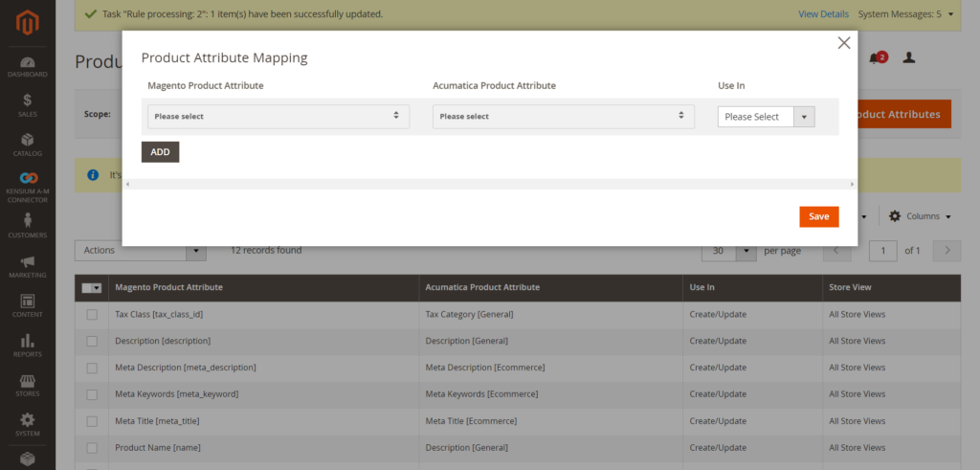Screen dimensions: 980x470
Task: Tick the Meta Title row checkbox
Action: [x=92, y=421]
